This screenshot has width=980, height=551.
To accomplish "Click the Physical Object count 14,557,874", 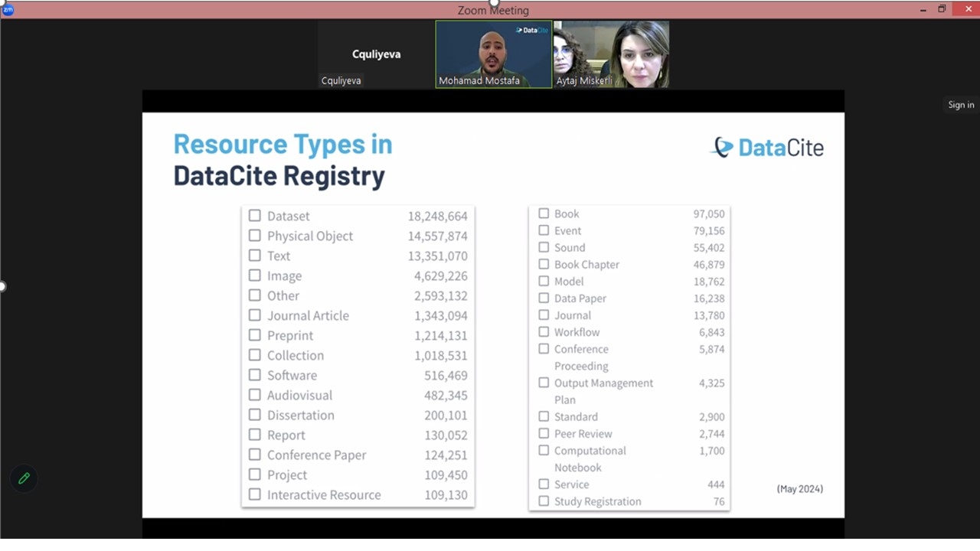I will coord(437,236).
